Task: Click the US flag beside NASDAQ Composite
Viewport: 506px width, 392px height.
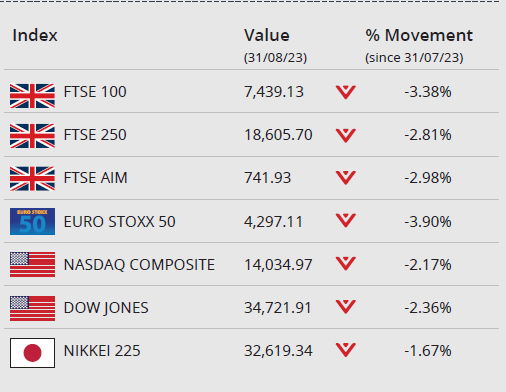Action: 32,265
